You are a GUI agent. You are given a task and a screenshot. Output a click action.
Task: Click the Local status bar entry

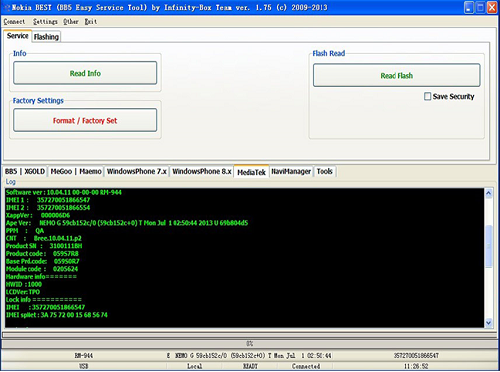(194, 366)
